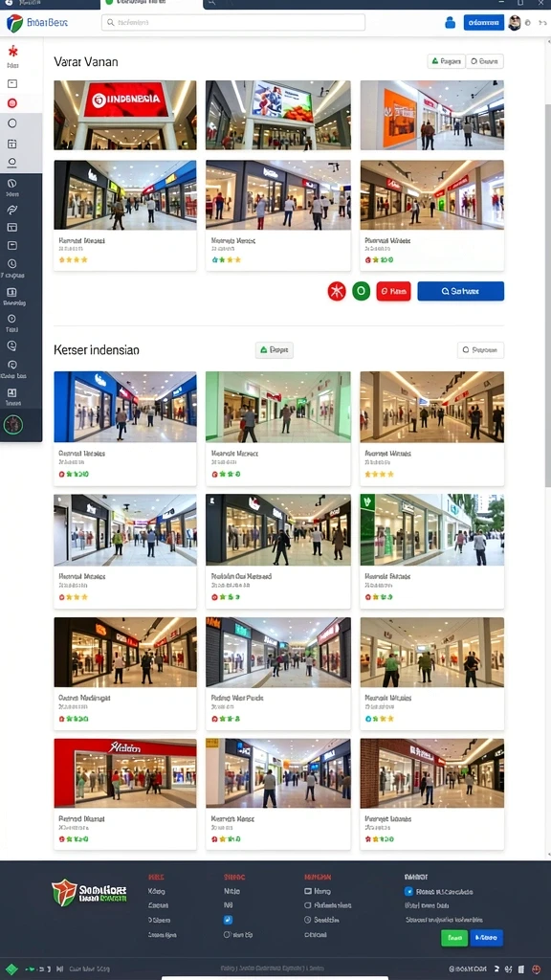
Task: Select the solid red circle sidebar icon
Action: (x=11, y=103)
